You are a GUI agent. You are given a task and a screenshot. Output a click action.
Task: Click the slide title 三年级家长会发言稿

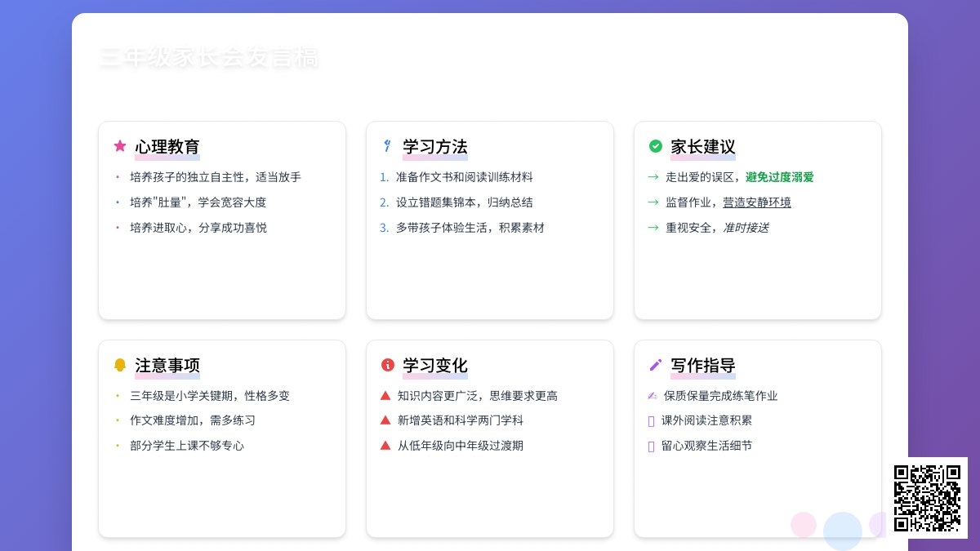point(209,58)
